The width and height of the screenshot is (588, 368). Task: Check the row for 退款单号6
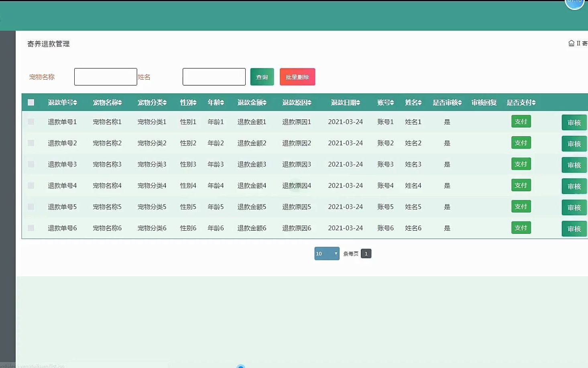point(31,228)
